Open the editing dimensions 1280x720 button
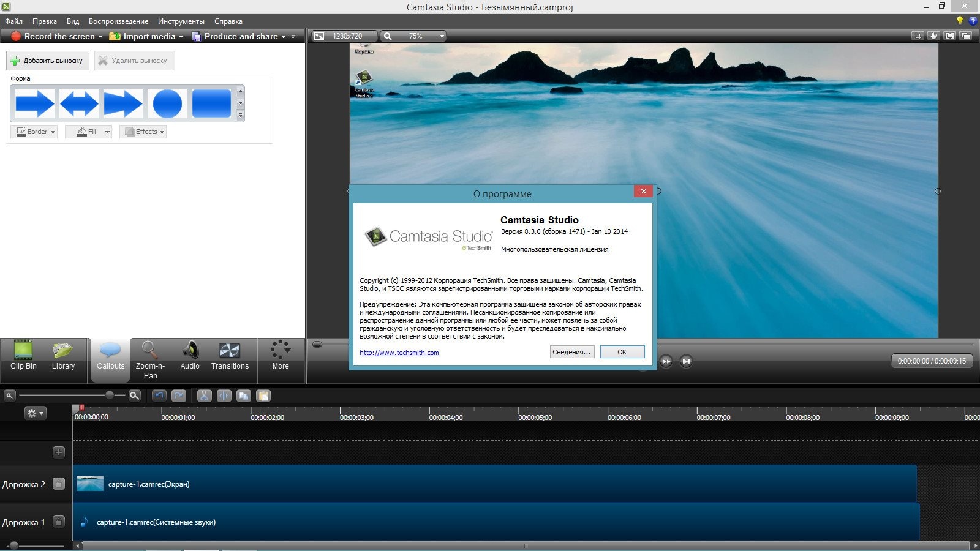Screen dimensions: 980x551 (x=344, y=36)
